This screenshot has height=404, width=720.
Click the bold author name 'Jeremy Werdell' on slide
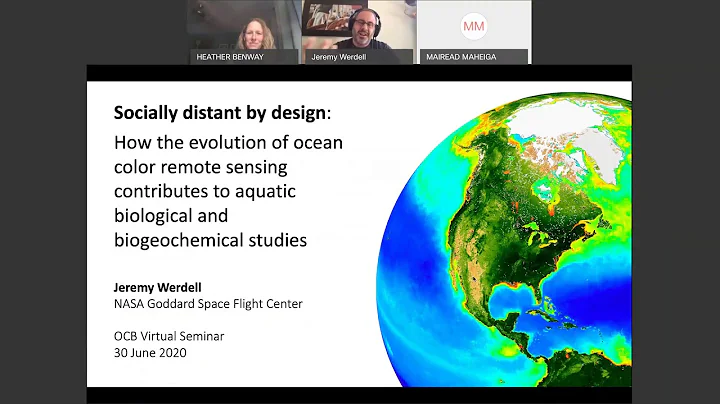[x=158, y=287]
